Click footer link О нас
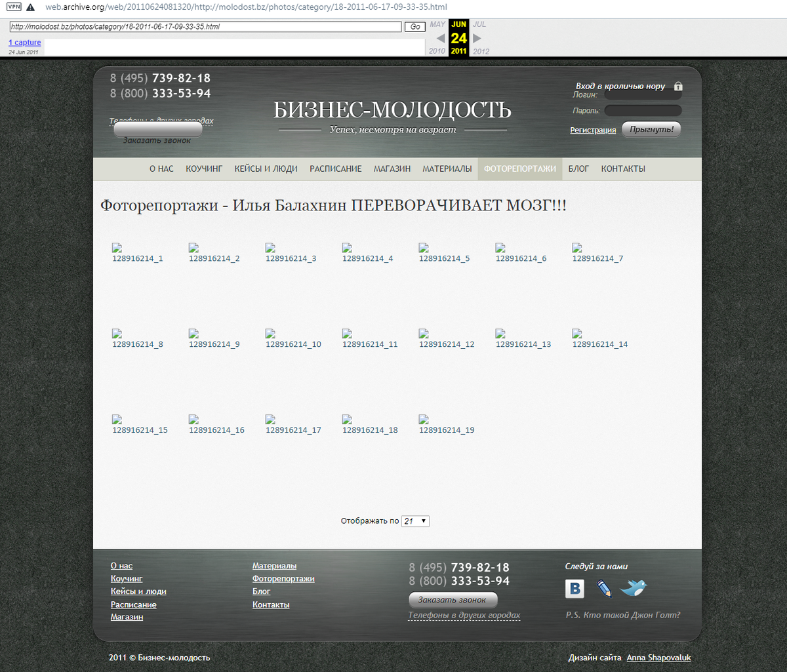Image resolution: width=787 pixels, height=672 pixels. (x=121, y=566)
